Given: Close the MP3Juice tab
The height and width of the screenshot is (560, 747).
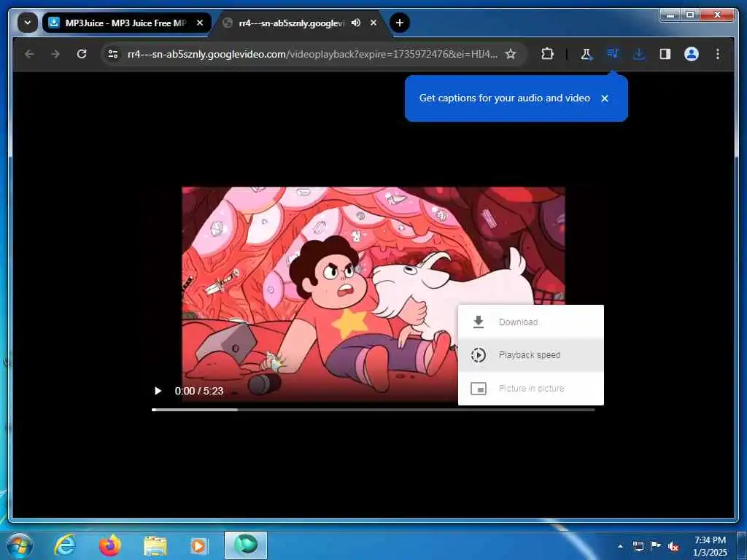Looking at the screenshot, I should [x=200, y=23].
